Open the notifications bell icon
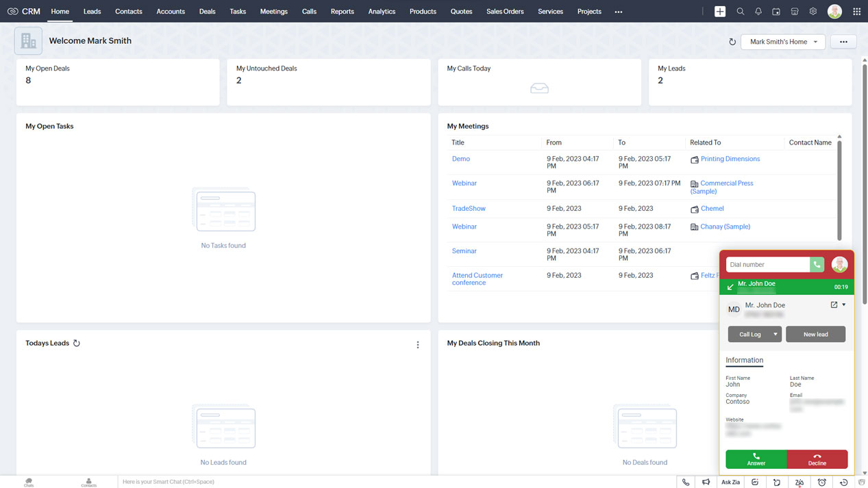The width and height of the screenshot is (868, 488). 758,12
